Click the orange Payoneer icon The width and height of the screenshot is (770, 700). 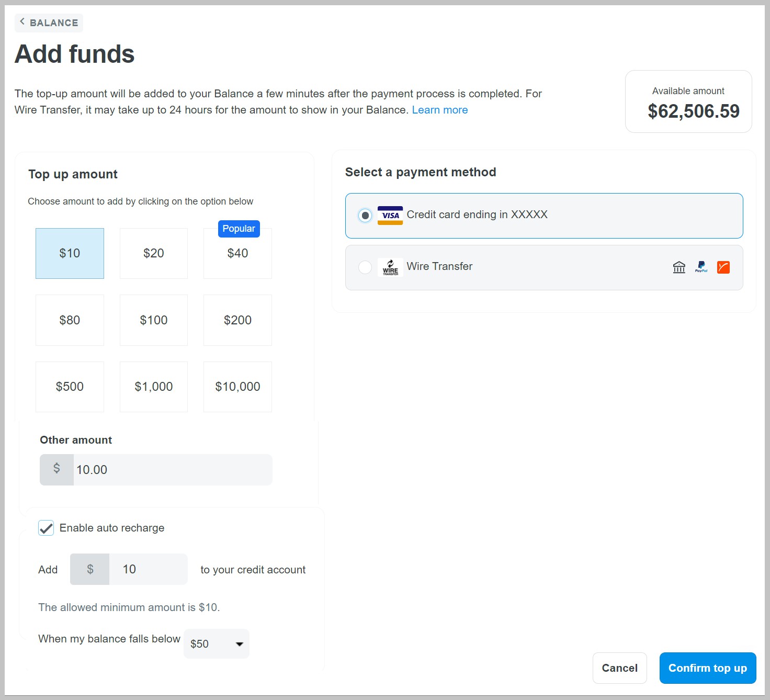(723, 267)
